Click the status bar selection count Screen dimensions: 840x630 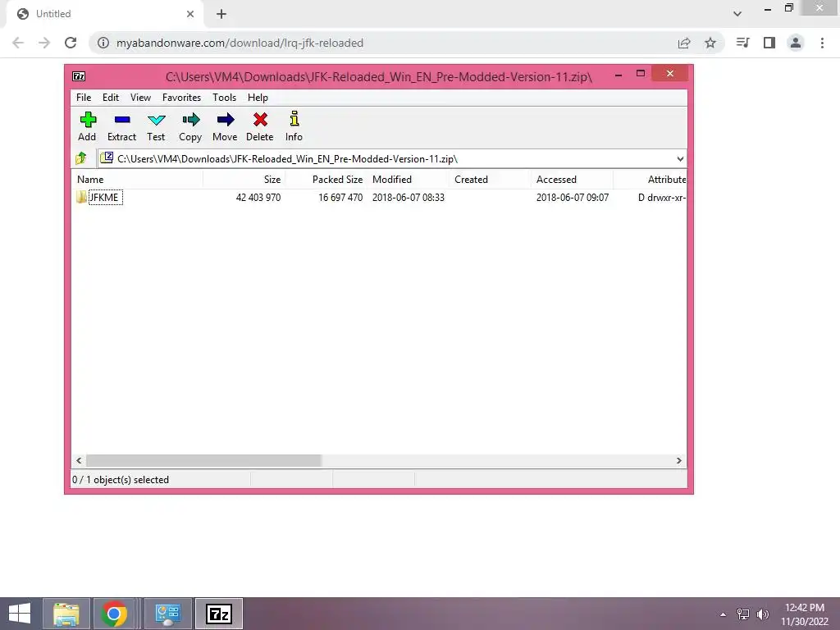click(x=121, y=479)
